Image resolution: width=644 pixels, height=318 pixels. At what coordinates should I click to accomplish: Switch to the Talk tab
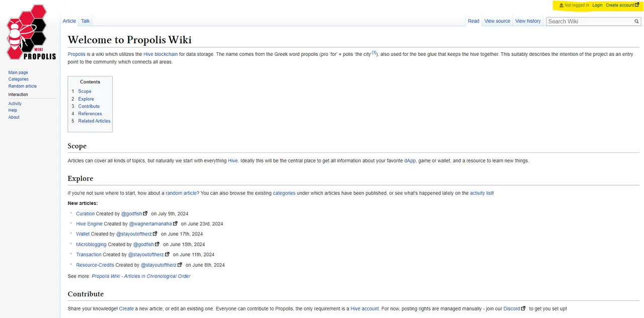click(86, 21)
